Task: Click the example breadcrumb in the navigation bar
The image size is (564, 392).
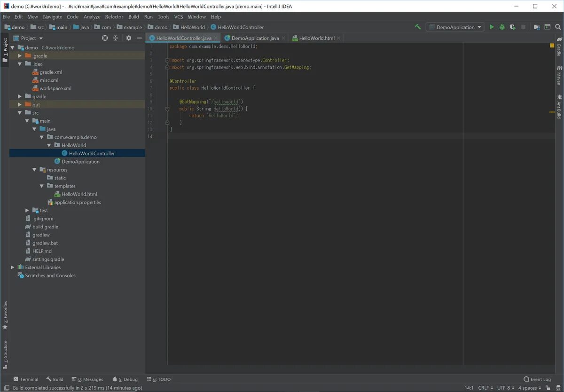Action: tap(129, 27)
